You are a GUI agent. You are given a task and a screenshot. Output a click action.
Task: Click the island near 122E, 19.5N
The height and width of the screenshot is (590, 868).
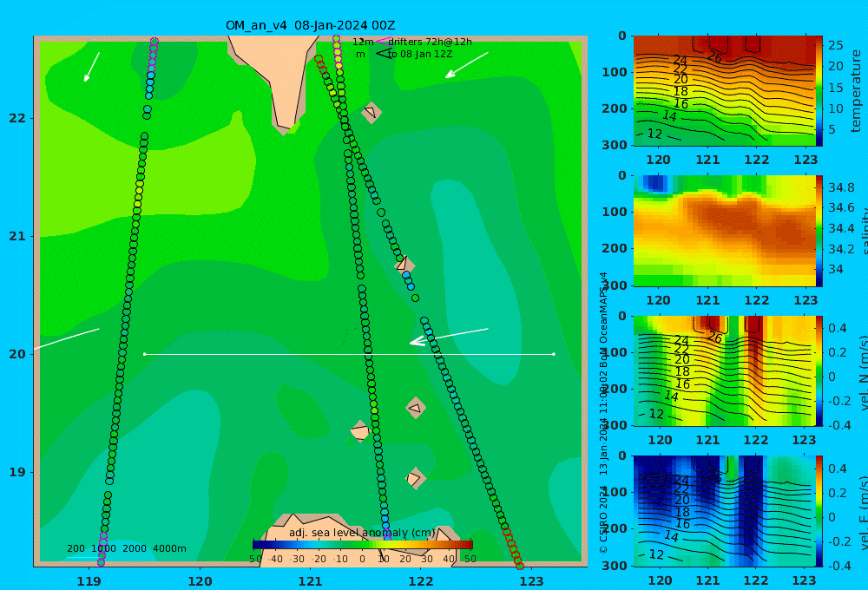coord(416,409)
